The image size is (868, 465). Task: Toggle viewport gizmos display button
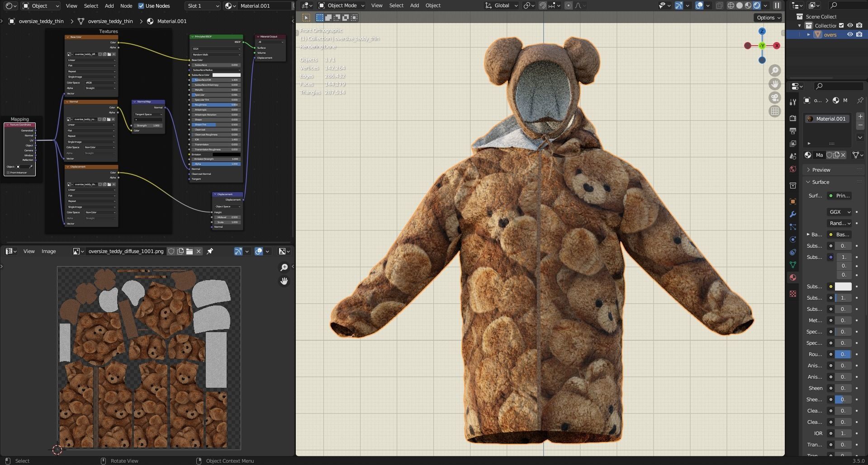(679, 5)
